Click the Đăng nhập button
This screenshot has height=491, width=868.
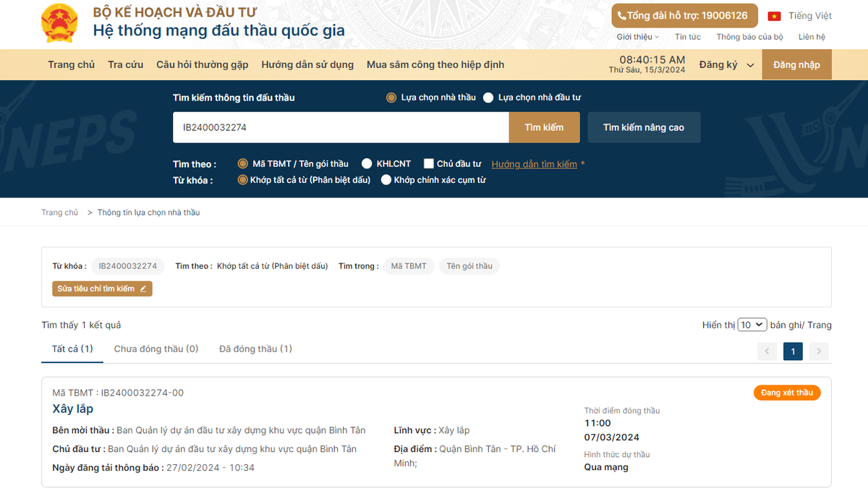click(x=796, y=65)
